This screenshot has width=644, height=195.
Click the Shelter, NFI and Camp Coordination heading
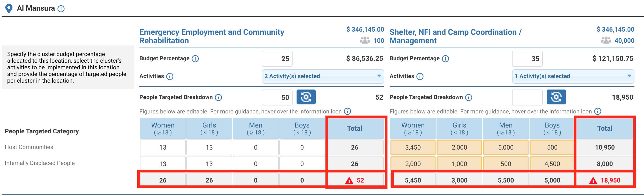tap(455, 36)
